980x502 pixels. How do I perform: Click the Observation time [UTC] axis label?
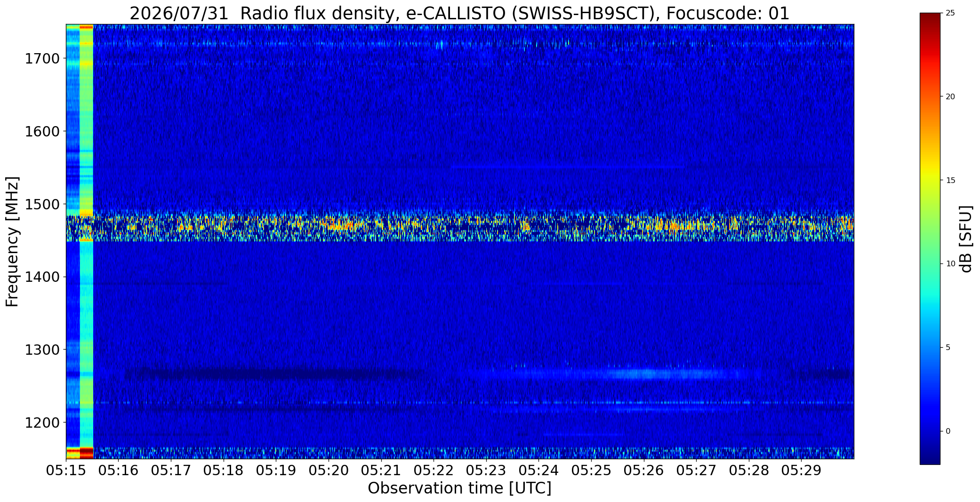pos(459,488)
